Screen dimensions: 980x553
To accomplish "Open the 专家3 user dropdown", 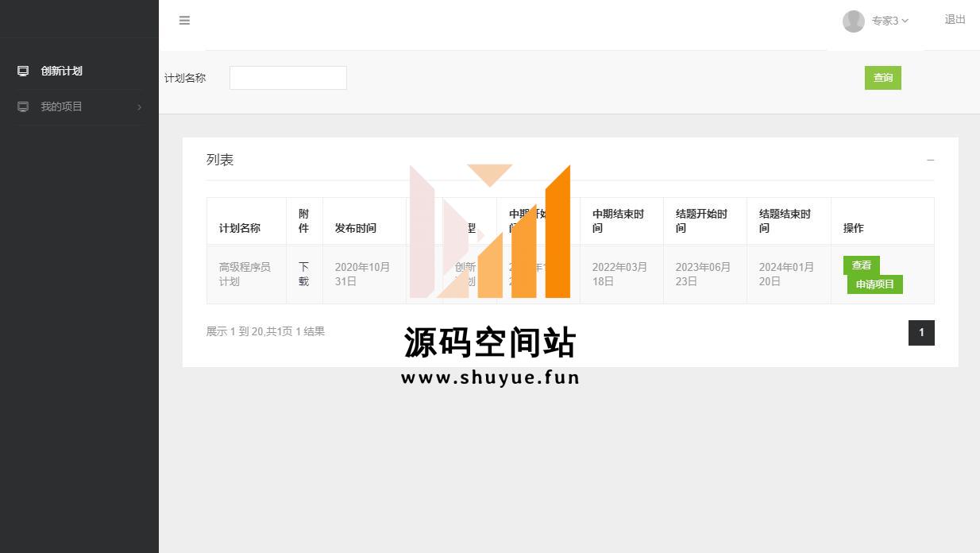I will 889,21.
